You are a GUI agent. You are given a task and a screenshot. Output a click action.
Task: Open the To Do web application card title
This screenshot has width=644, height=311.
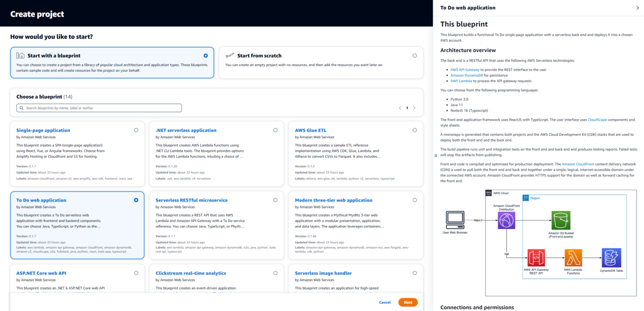(41, 200)
